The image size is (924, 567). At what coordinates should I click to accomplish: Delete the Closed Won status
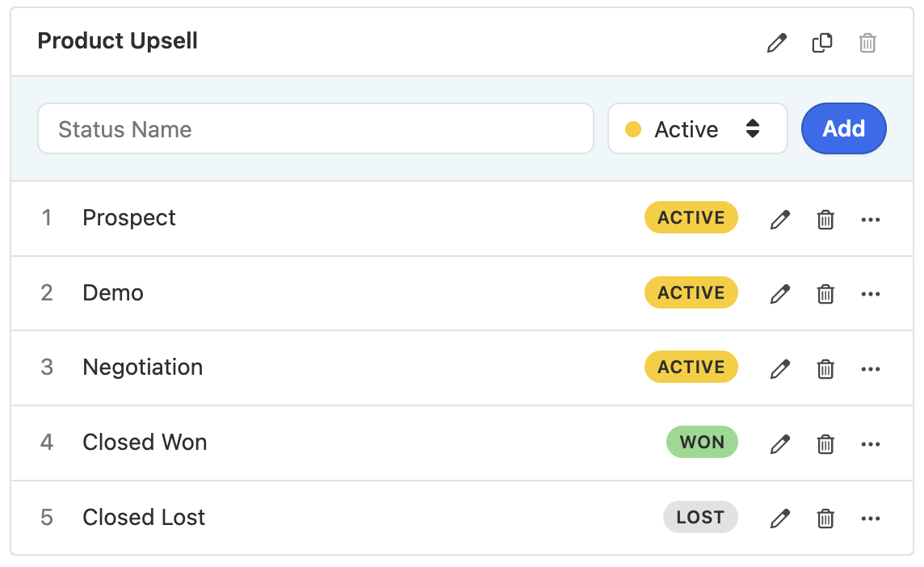pyautogui.click(x=825, y=443)
